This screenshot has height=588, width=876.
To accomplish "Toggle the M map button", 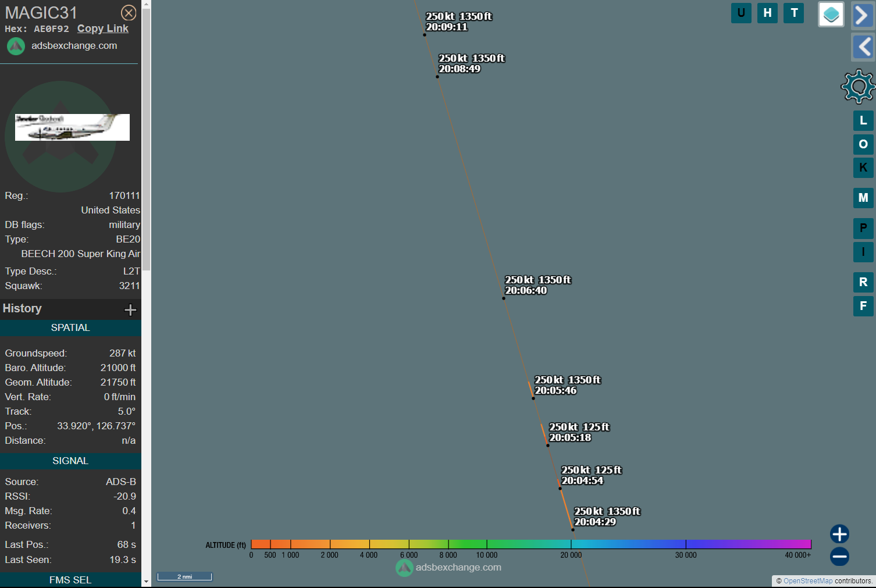I will coord(863,198).
